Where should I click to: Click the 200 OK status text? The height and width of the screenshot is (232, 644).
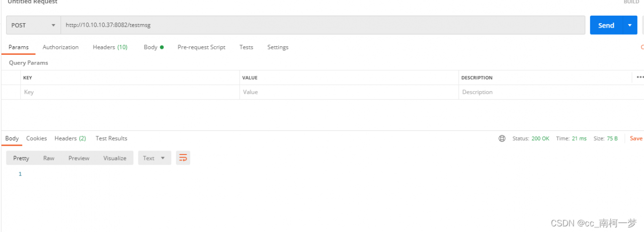(x=540, y=138)
